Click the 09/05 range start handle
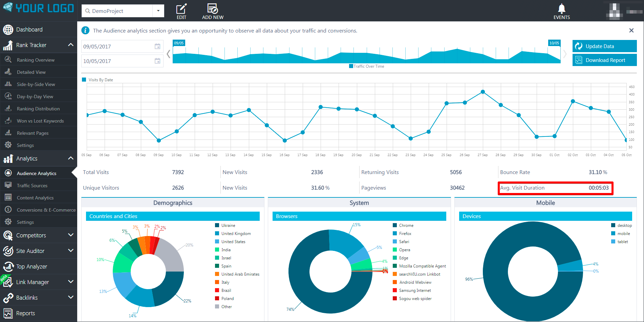 pos(179,43)
